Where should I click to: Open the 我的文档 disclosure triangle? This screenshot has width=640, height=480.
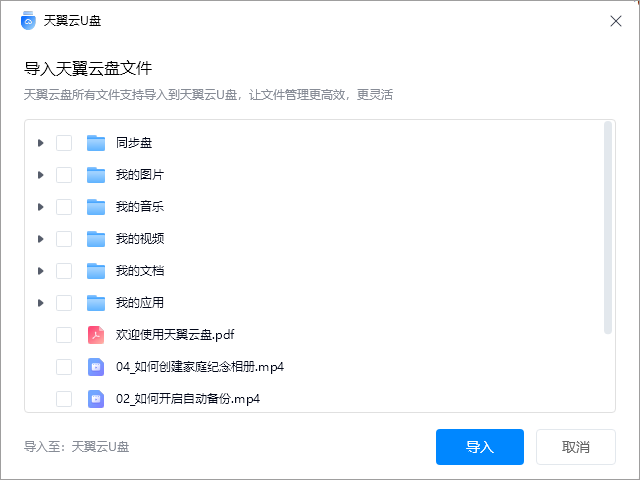tap(40, 271)
